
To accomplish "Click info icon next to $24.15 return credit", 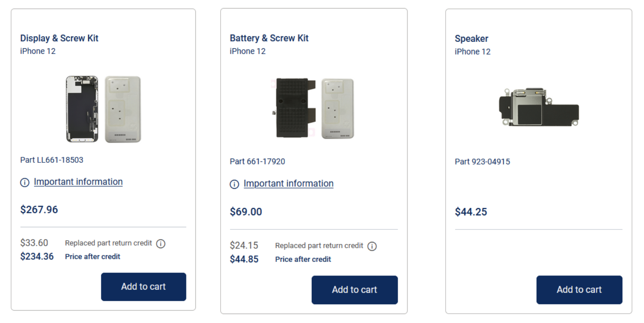I will pyautogui.click(x=372, y=246).
